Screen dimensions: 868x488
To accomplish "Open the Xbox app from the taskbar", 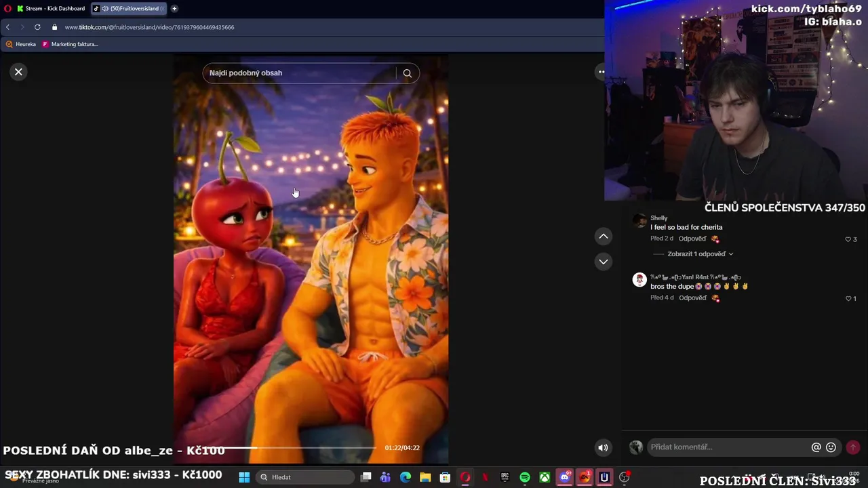I will pos(545,477).
